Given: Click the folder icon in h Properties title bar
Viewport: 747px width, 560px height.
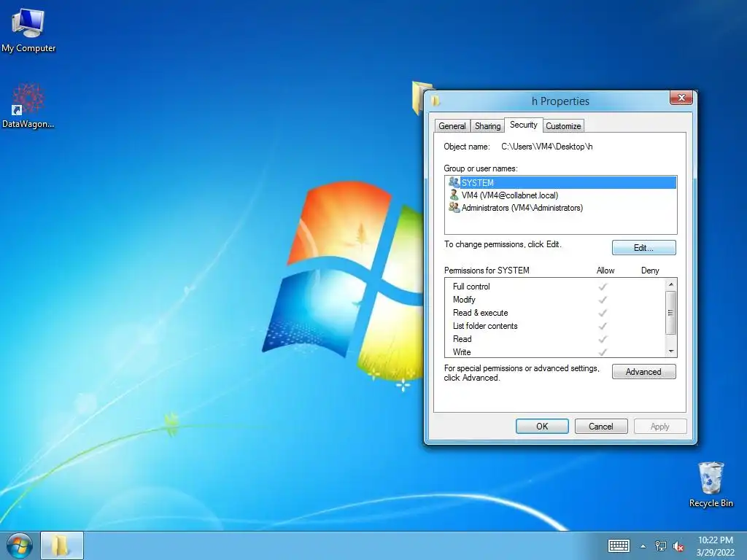Looking at the screenshot, I should [x=436, y=101].
